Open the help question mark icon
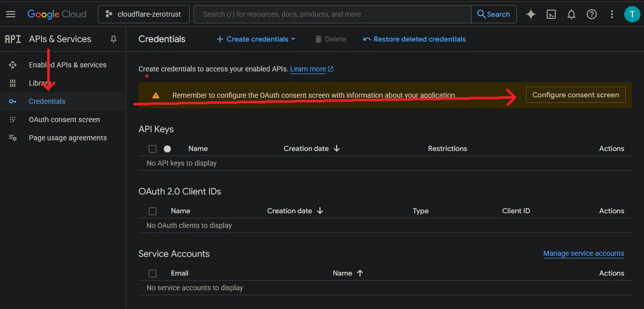644x309 pixels. tap(592, 14)
